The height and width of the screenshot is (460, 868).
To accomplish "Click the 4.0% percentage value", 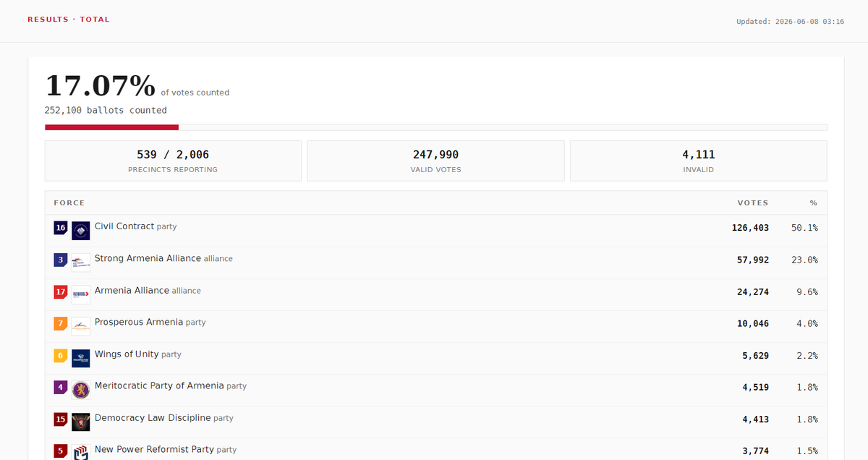I will 807,324.
